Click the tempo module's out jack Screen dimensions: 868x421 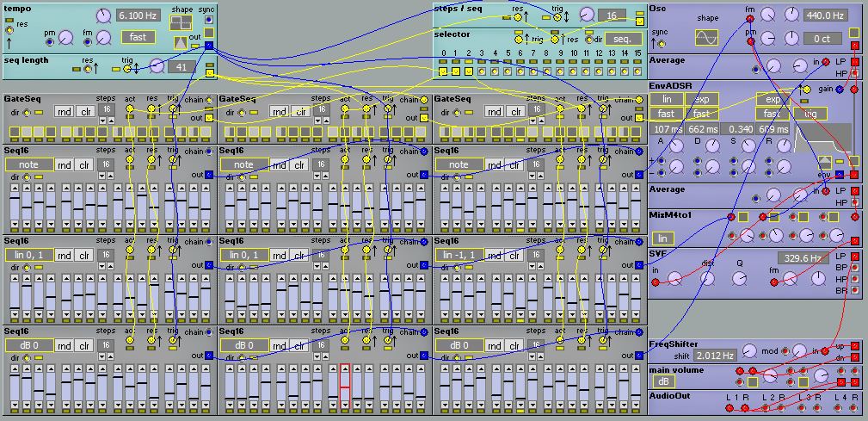(209, 46)
